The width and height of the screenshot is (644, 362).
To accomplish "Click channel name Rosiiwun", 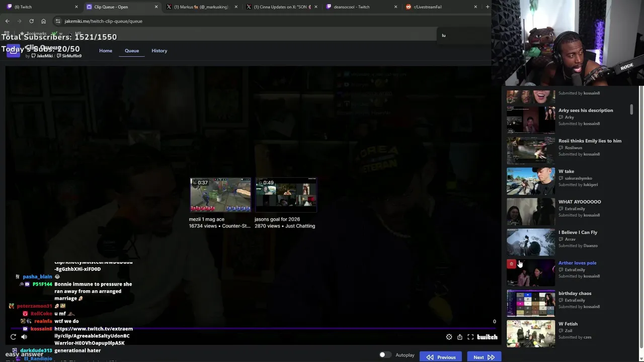I will 574,148.
